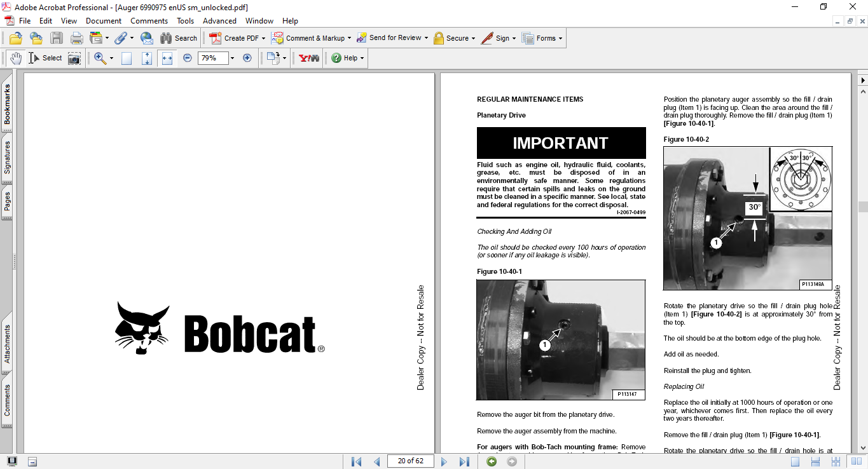Click the Rotate View page icon
This screenshot has height=469, width=868.
coord(273,58)
